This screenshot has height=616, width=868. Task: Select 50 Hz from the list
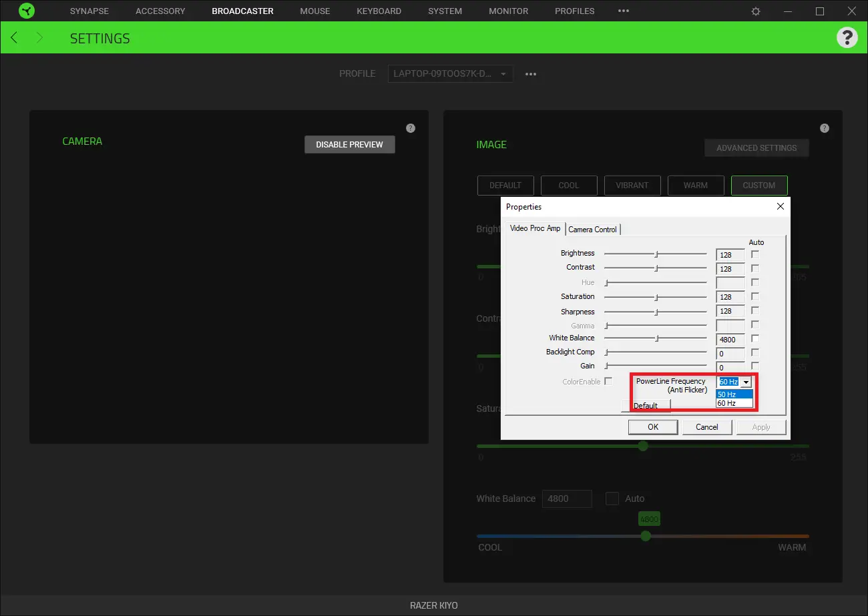pyautogui.click(x=734, y=394)
